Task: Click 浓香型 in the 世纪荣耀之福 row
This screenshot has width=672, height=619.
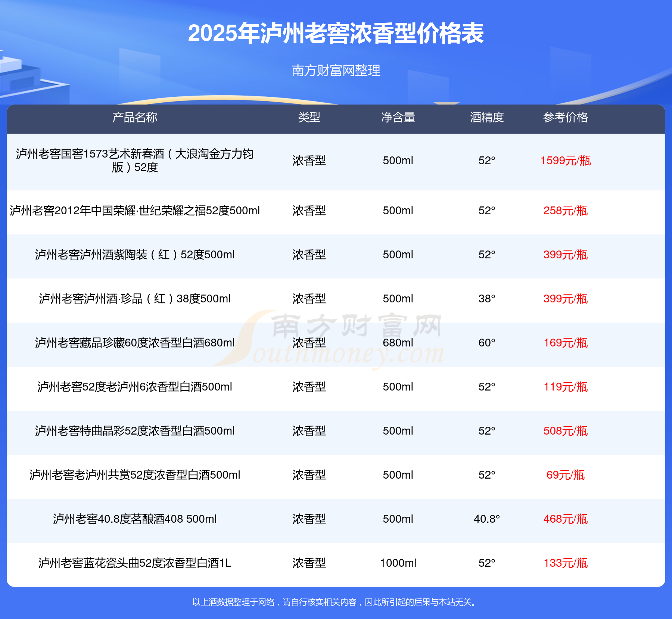Action: tap(309, 211)
